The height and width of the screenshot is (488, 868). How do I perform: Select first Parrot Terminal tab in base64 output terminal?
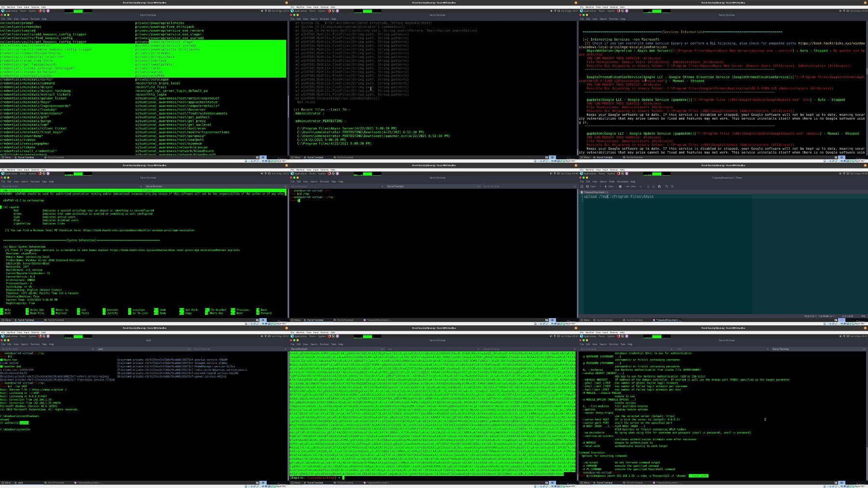pos(337,349)
